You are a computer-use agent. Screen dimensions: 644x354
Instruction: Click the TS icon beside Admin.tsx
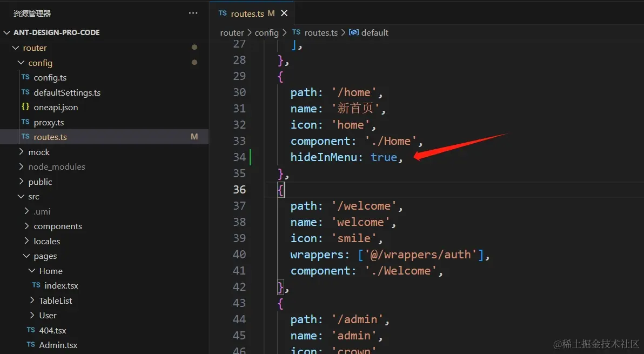(x=31, y=345)
